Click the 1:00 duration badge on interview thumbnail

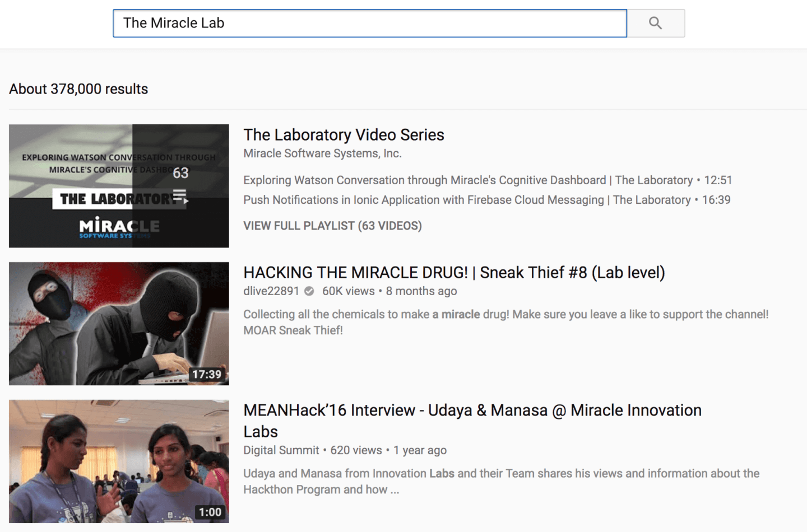[x=210, y=512]
